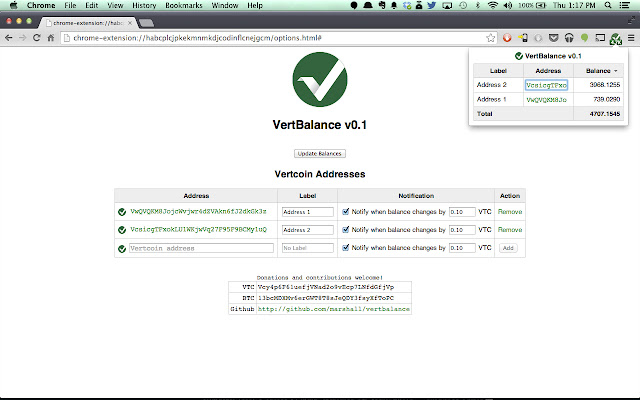The height and width of the screenshot is (400, 640).
Task: Click VwQVQKM8Jo address in popup
Action: pyautogui.click(x=546, y=100)
